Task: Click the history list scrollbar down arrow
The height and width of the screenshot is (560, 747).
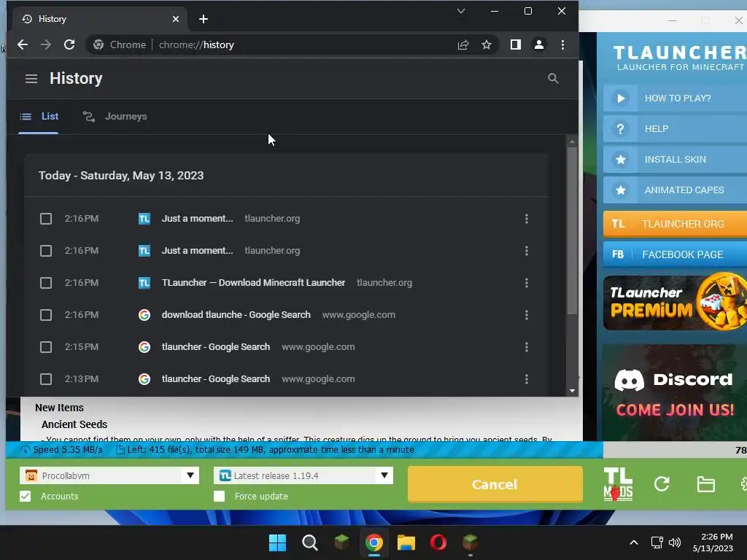Action: pyautogui.click(x=572, y=391)
